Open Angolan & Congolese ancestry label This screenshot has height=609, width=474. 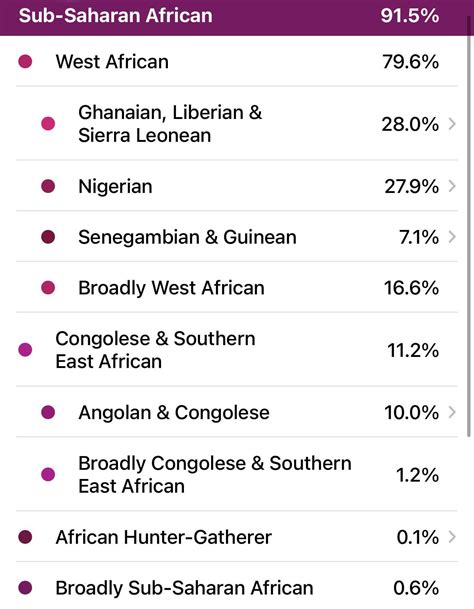tap(174, 412)
